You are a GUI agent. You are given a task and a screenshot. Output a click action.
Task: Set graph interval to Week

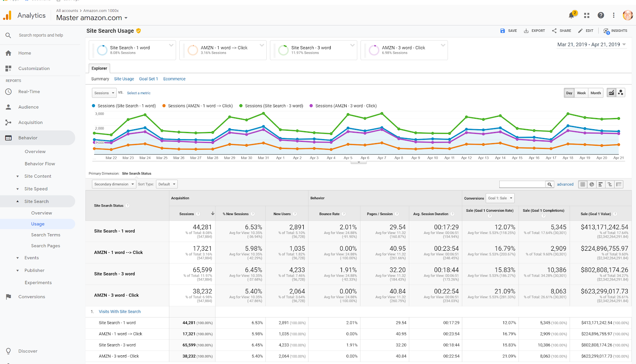coord(581,93)
